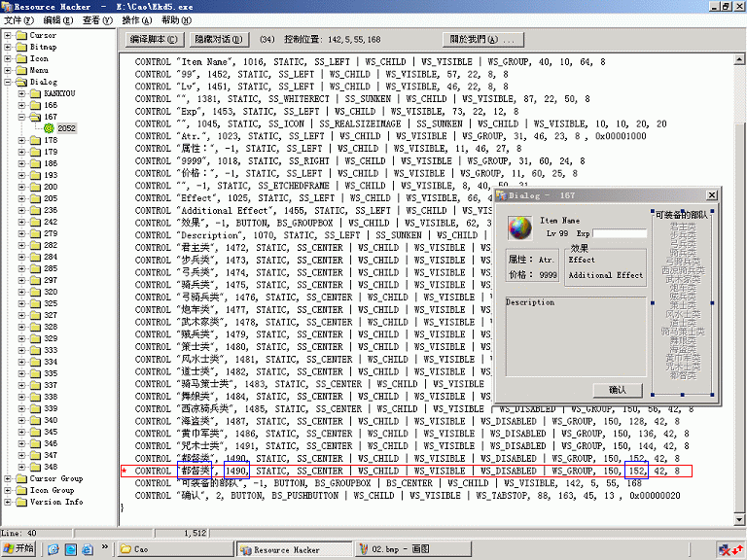Switch to the 02.bmp Paint taskbar window
Image resolution: width=747 pixels, height=560 pixels.
[396, 549]
